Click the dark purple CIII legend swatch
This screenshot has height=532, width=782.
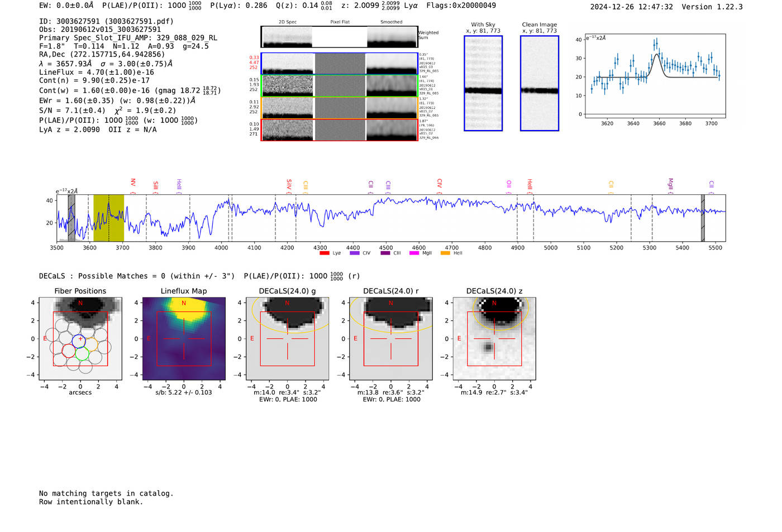click(x=385, y=253)
